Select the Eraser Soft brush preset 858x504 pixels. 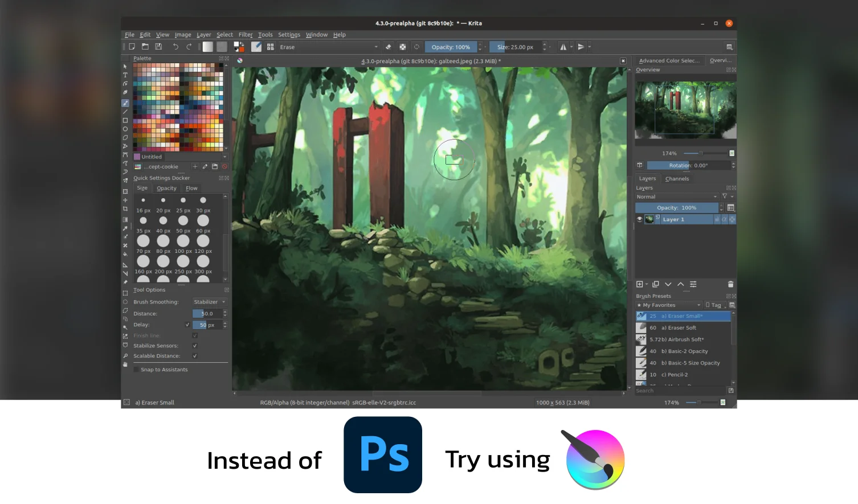click(x=681, y=327)
